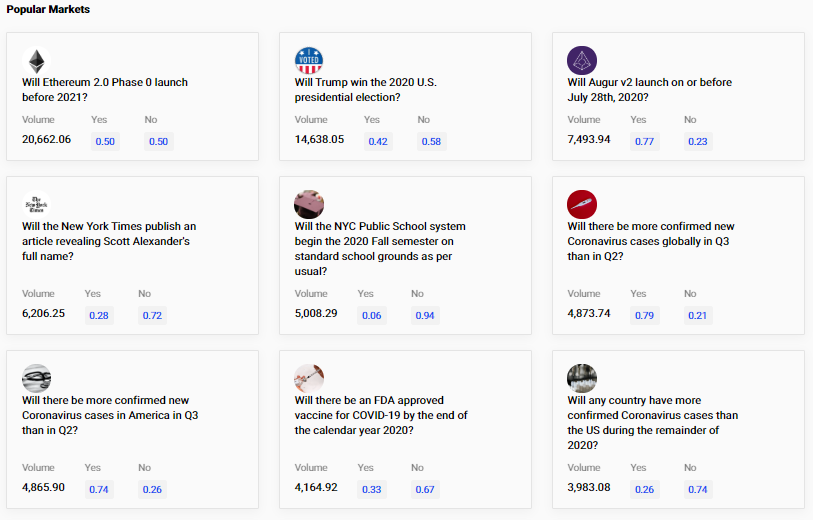Click the NYC Public School market thumbnail

click(309, 204)
